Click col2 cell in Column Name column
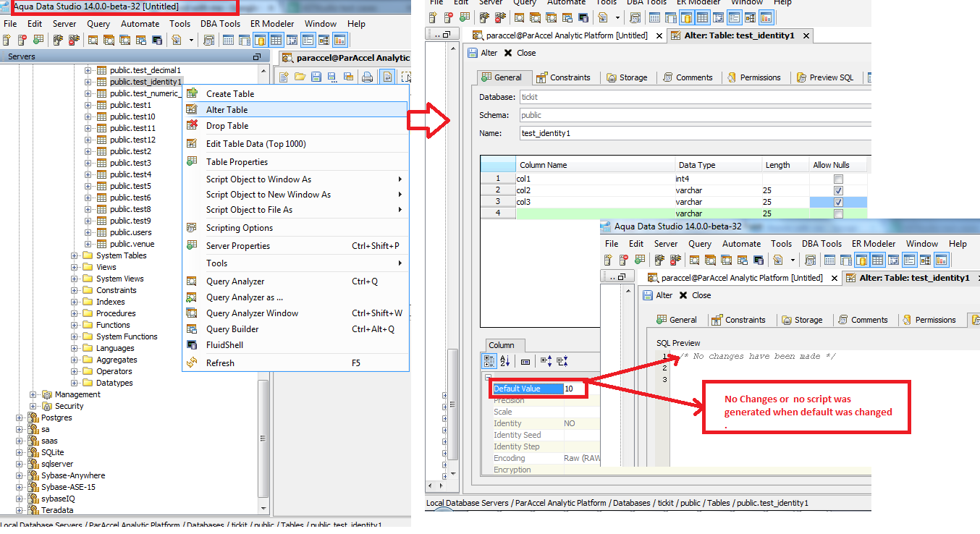This screenshot has width=980, height=534. pyautogui.click(x=595, y=190)
